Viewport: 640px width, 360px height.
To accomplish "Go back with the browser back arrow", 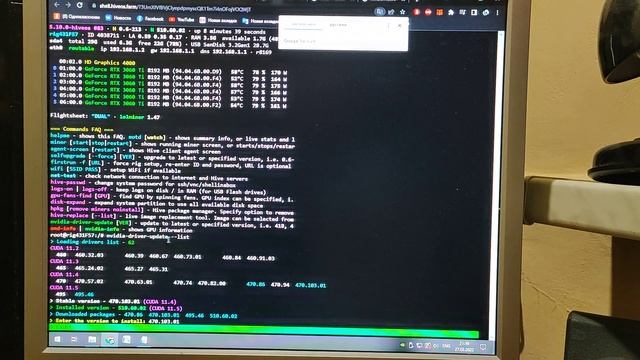I will point(57,5).
